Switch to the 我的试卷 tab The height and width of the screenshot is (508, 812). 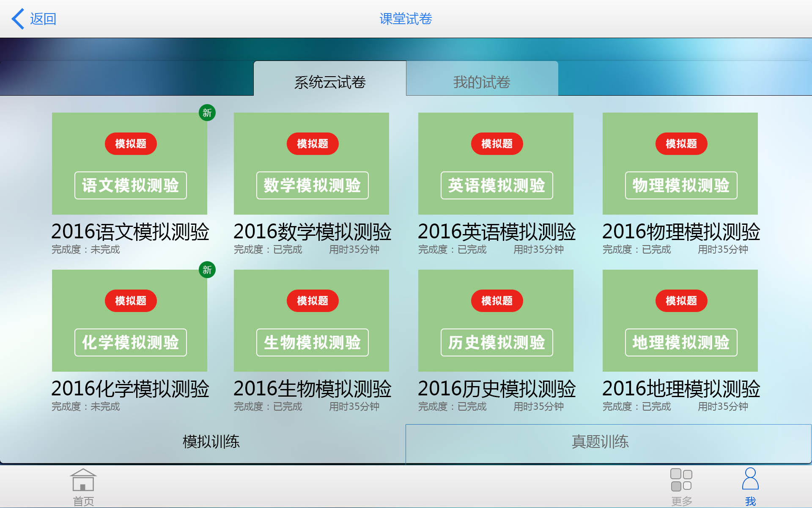click(x=482, y=81)
